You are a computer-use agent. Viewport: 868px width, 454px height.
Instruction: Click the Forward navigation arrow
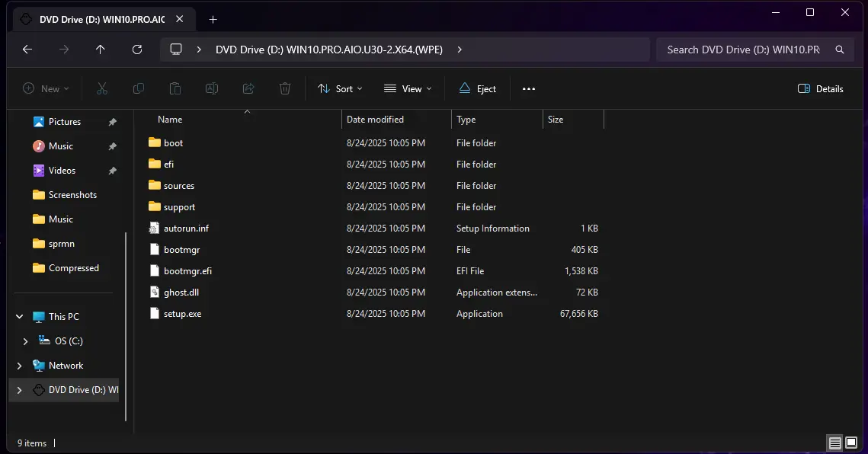click(64, 50)
